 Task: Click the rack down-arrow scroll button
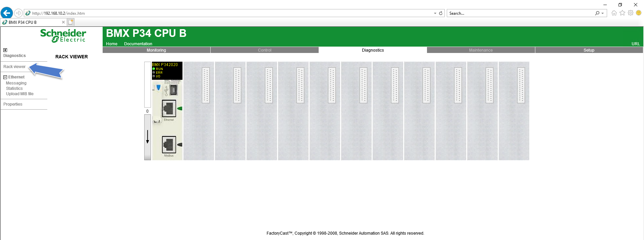click(148, 137)
